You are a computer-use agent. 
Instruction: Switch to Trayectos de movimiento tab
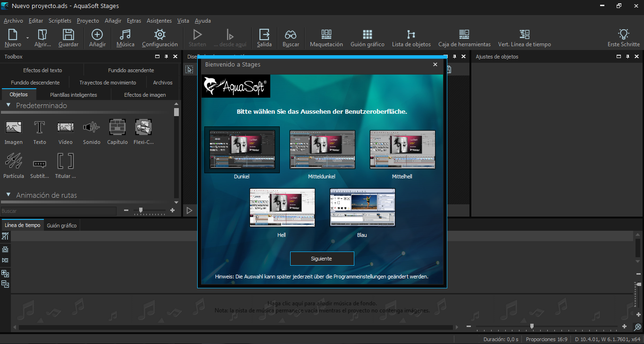[x=108, y=83]
